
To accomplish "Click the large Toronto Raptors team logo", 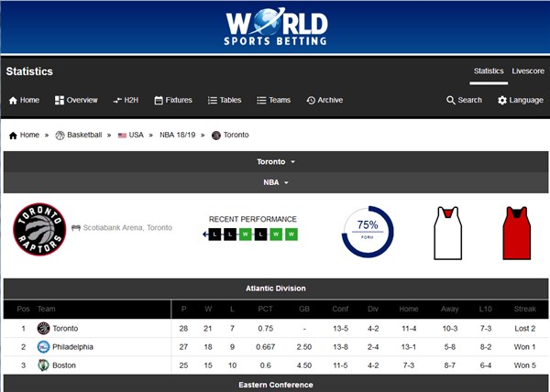I will click(39, 229).
